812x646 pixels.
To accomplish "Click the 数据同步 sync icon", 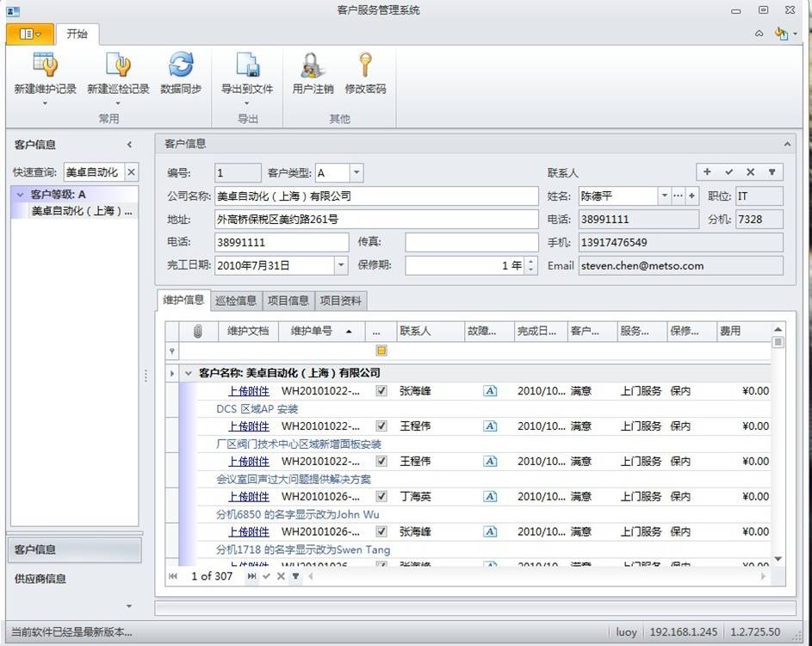I will [x=181, y=65].
